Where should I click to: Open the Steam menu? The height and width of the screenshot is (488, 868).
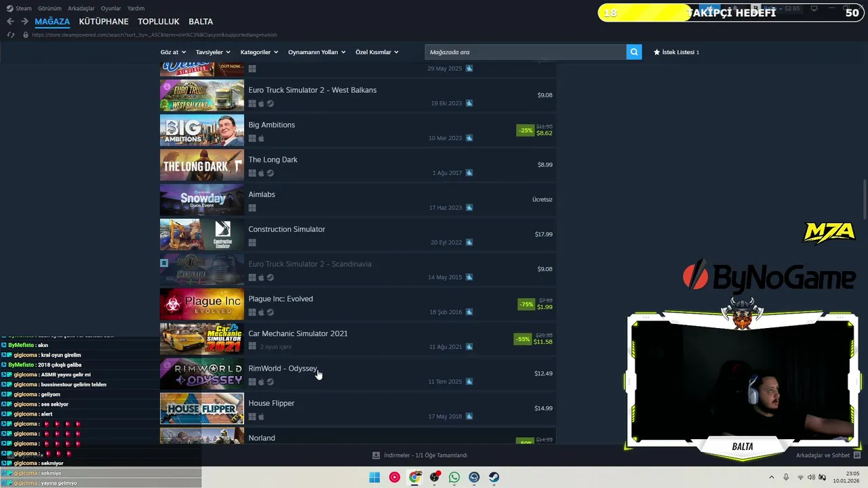click(x=19, y=8)
